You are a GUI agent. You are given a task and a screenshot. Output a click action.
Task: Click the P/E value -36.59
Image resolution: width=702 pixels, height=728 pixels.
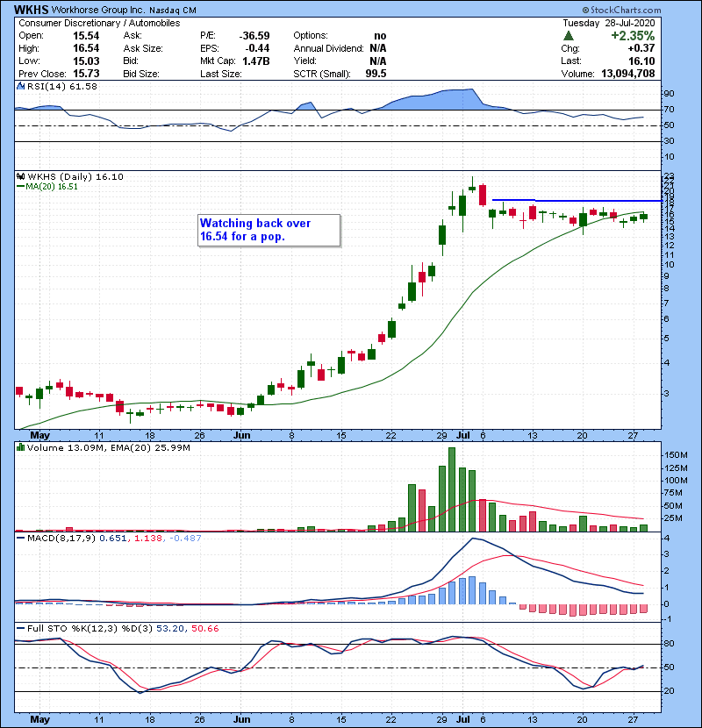254,36
